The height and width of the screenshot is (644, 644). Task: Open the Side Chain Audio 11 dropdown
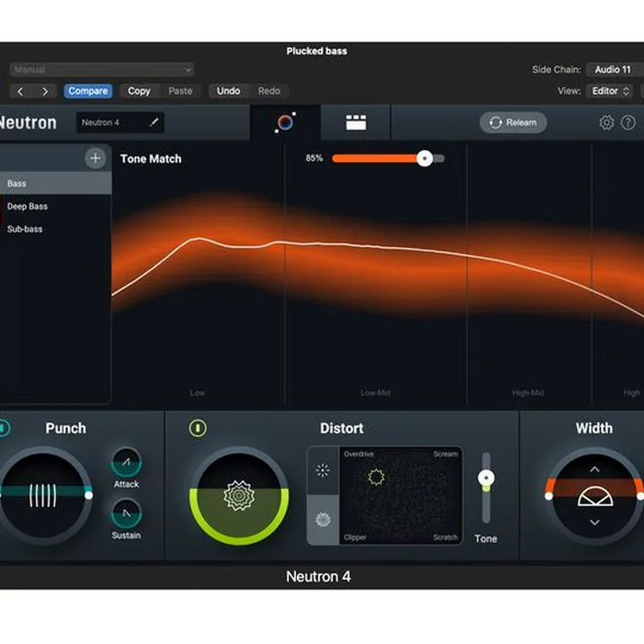[614, 70]
